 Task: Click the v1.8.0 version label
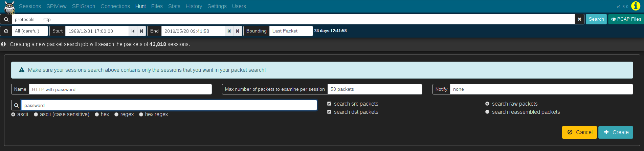point(622,6)
